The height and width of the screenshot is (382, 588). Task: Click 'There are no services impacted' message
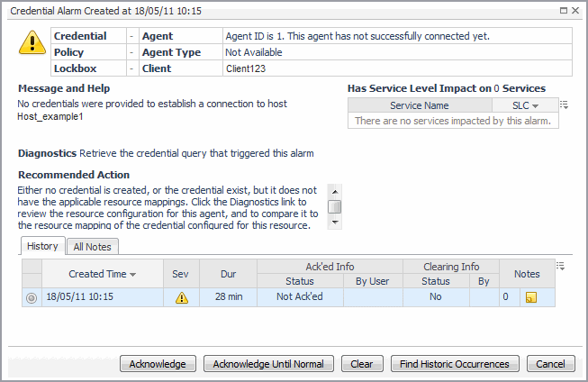click(x=453, y=121)
